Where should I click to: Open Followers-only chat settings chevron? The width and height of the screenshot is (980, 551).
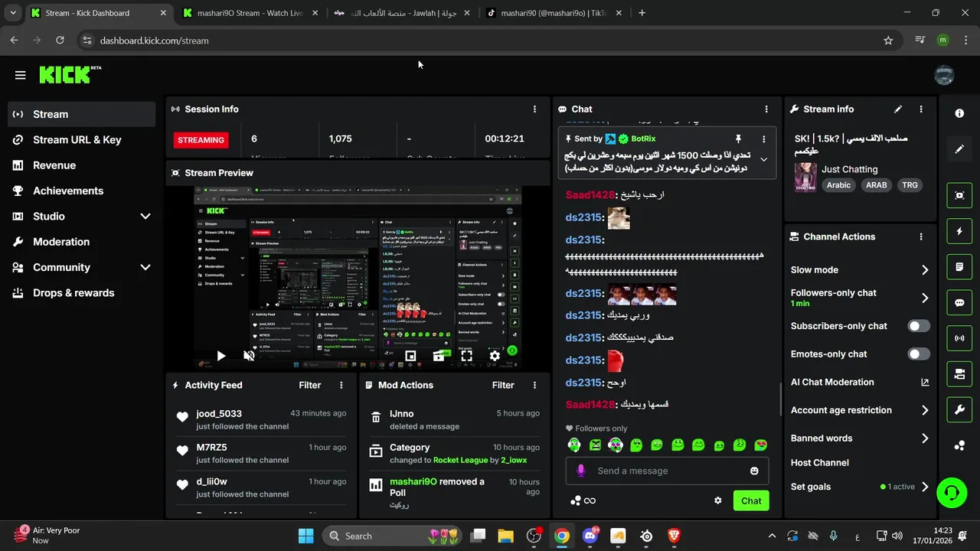tap(925, 298)
